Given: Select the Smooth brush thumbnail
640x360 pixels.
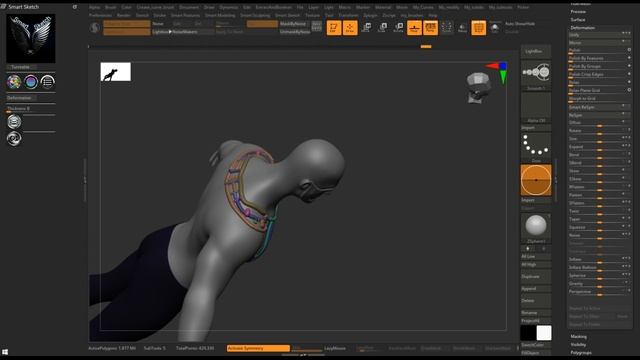Looking at the screenshot, I should click(x=536, y=75).
